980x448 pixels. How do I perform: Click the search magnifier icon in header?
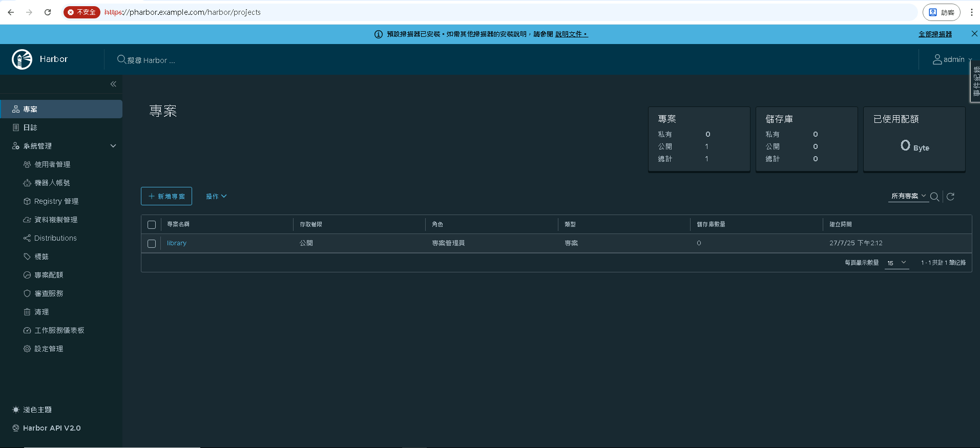(x=121, y=59)
